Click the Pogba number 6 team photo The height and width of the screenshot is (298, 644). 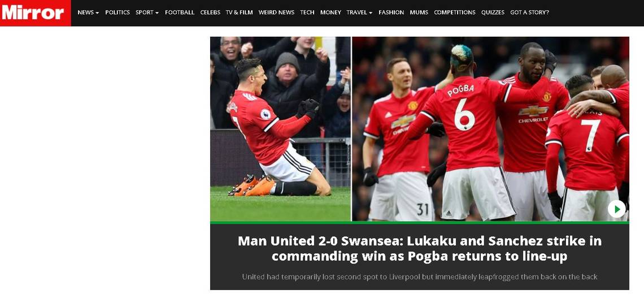coord(490,129)
